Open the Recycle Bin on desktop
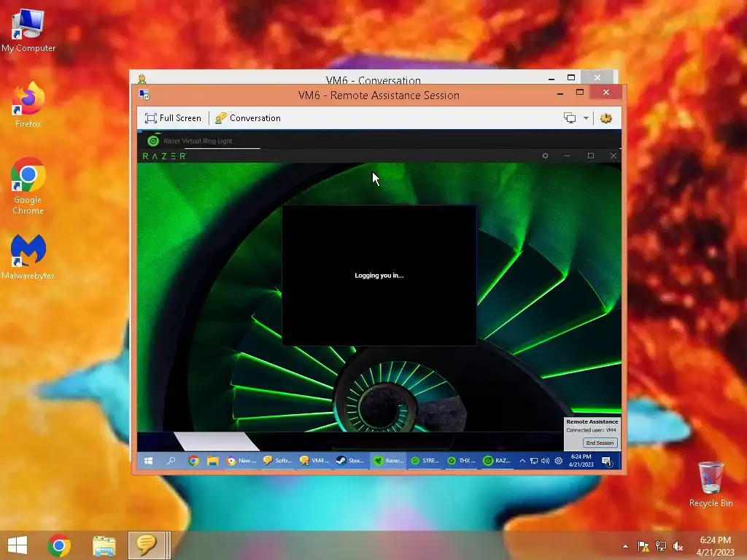 pyautogui.click(x=711, y=484)
